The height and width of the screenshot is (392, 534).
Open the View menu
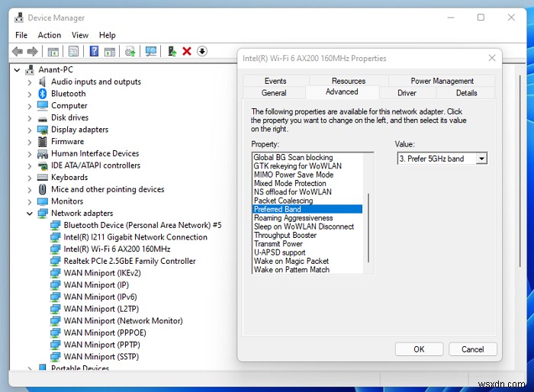[79, 35]
